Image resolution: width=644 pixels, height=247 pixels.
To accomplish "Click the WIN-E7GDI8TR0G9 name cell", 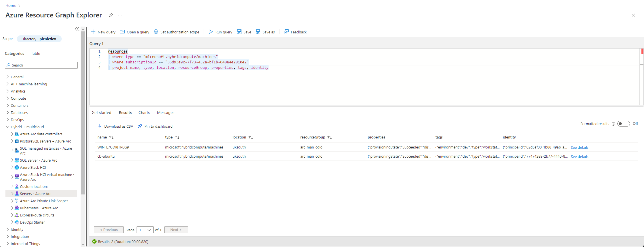I will [x=113, y=147].
